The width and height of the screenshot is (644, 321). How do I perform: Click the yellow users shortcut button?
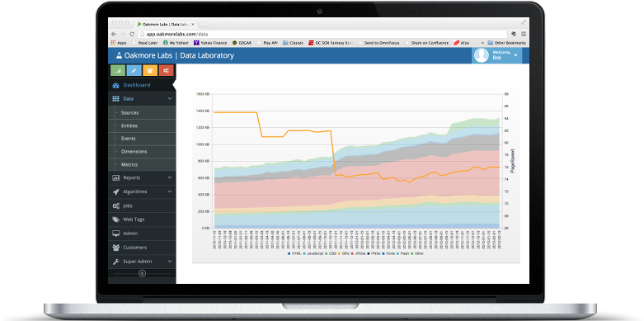(x=150, y=70)
